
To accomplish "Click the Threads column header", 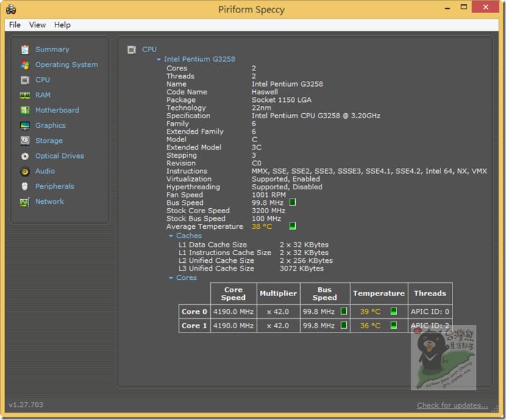I will click(430, 294).
